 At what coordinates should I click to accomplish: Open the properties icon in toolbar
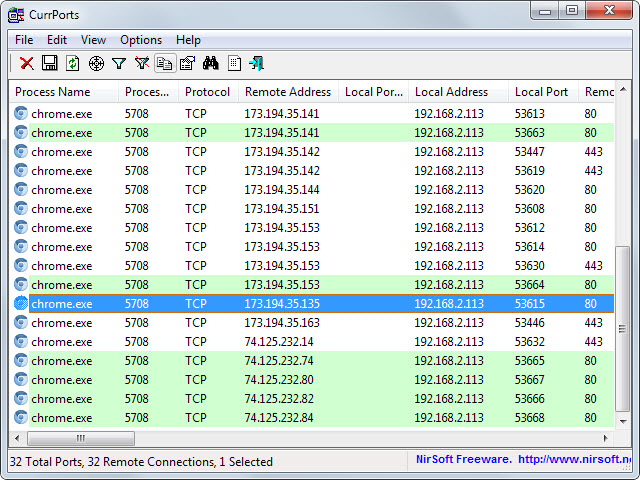[187, 63]
